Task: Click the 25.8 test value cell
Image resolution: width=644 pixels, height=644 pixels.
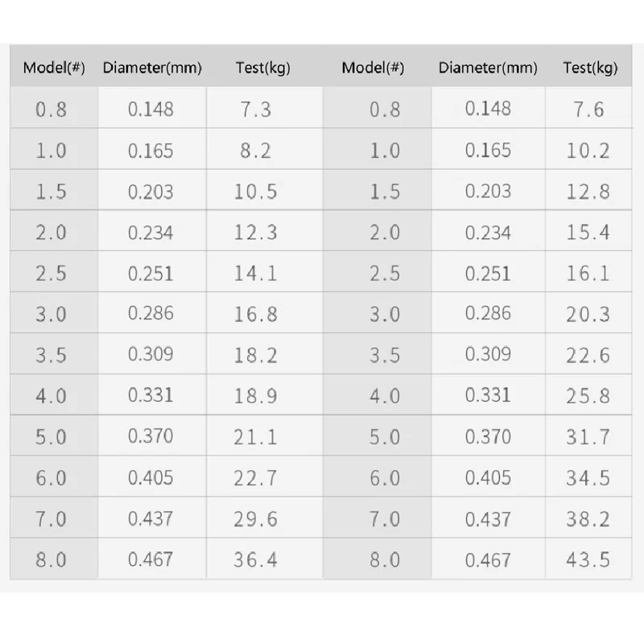Action: 588,396
